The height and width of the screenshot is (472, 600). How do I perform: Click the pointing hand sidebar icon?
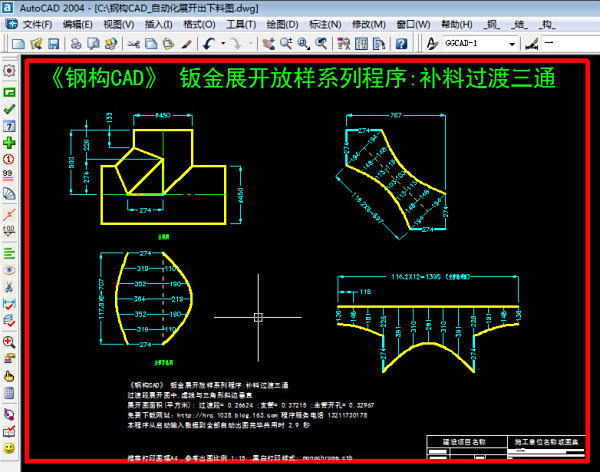coord(9,376)
